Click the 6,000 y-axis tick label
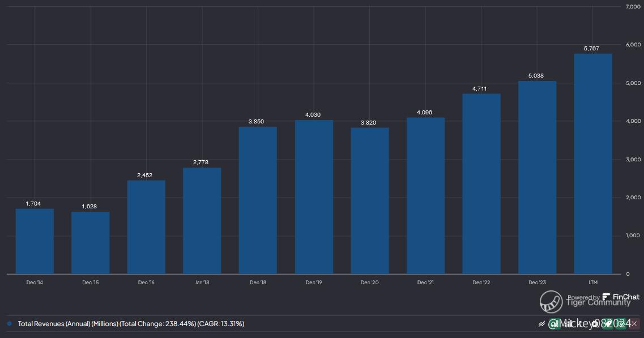This screenshot has width=644, height=338. 633,45
